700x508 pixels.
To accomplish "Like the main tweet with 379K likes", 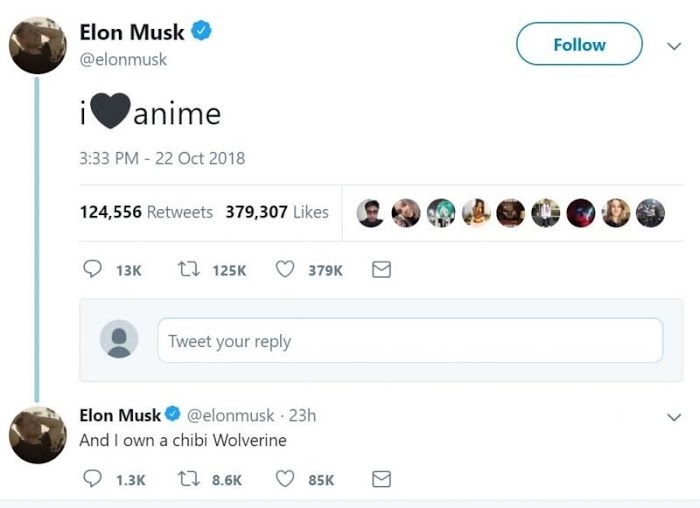I will click(x=285, y=270).
